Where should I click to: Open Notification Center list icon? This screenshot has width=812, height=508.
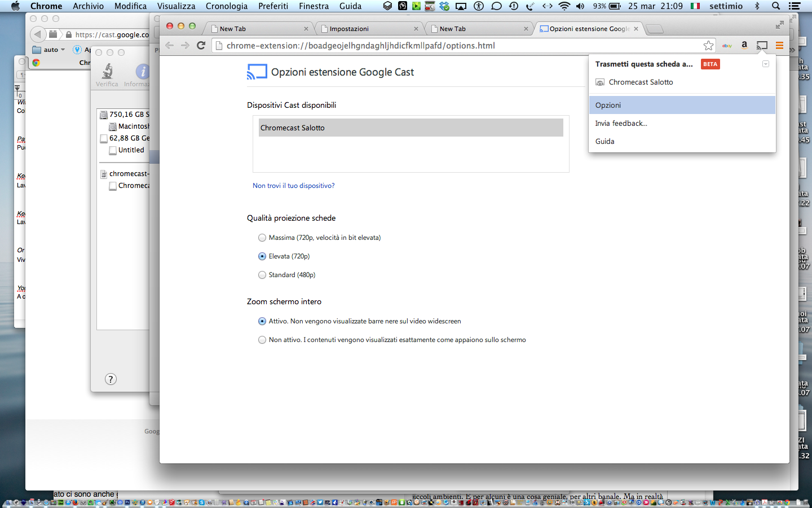coord(795,6)
